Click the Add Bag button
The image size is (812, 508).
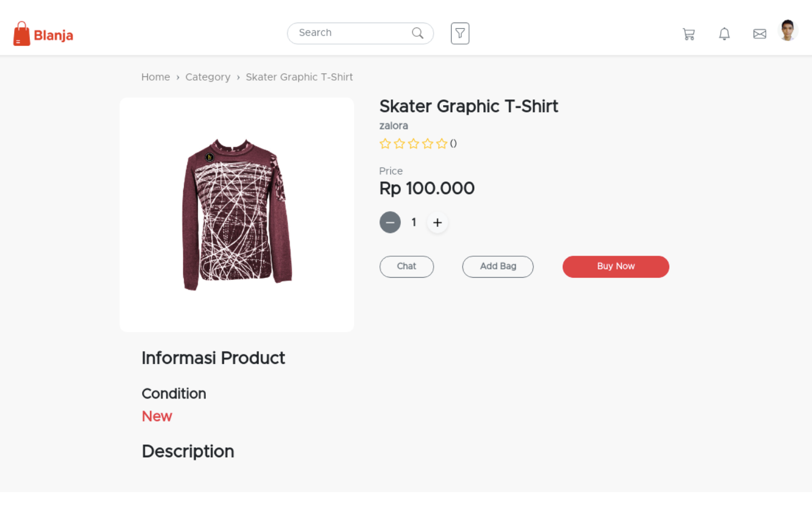pos(498,266)
